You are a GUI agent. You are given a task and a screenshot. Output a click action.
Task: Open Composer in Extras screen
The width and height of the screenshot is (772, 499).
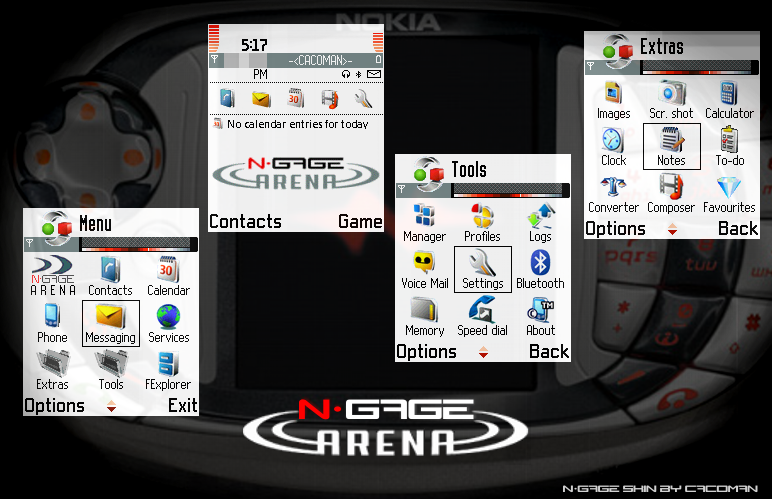(671, 194)
